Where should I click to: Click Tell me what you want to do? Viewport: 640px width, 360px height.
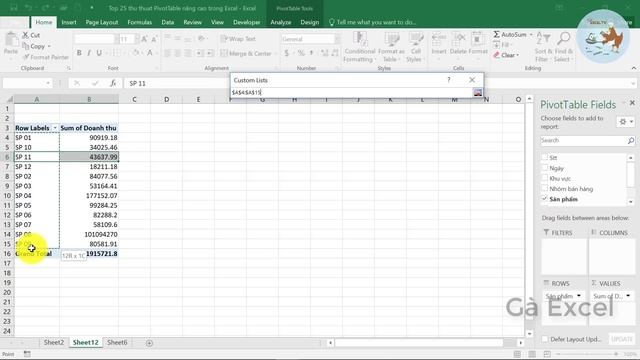[372, 22]
